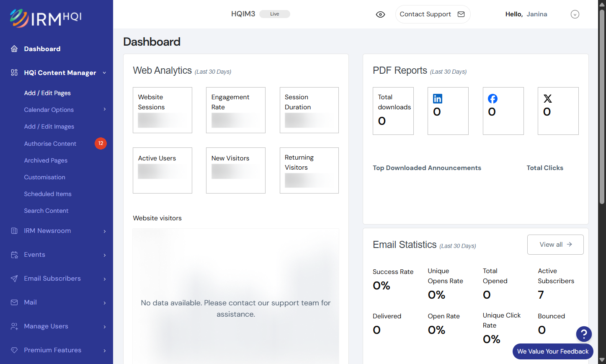Click the Top Downloaded Announcements heading
Screen dimensions: 606x364
point(427,168)
